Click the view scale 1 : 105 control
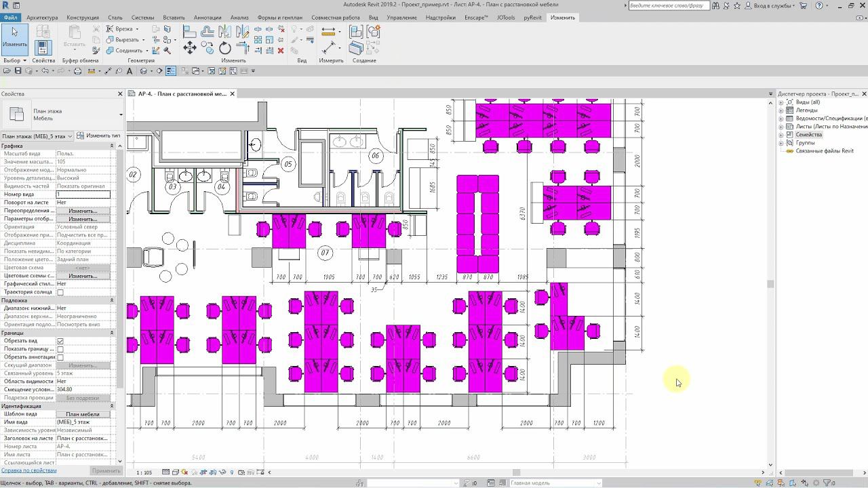Viewport: 868px width, 488px height. pos(144,472)
